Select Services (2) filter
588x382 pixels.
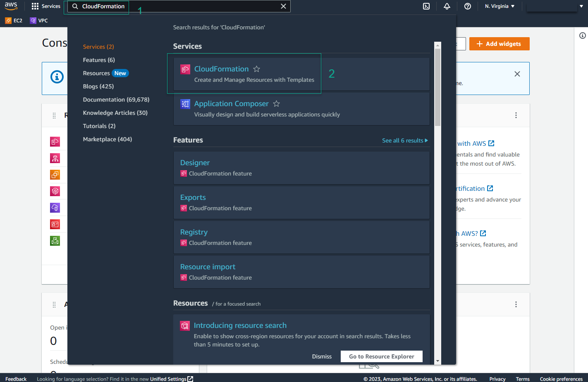click(x=98, y=47)
